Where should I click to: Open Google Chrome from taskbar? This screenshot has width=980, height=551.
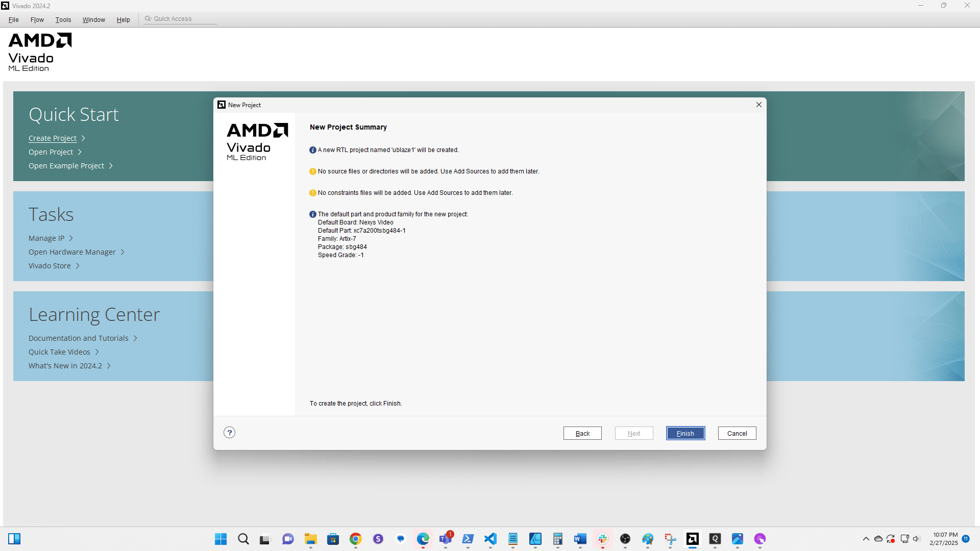356,539
